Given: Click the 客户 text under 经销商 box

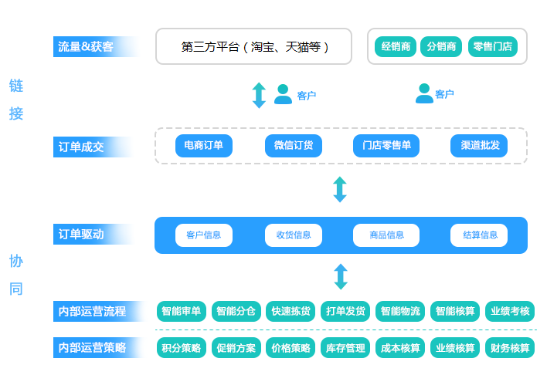Looking at the screenshot, I should 444,93.
